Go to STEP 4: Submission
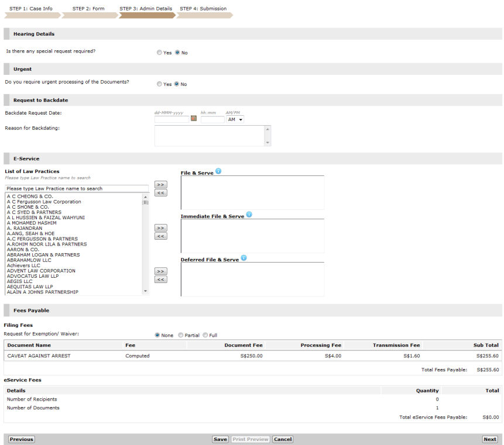 (x=203, y=9)
